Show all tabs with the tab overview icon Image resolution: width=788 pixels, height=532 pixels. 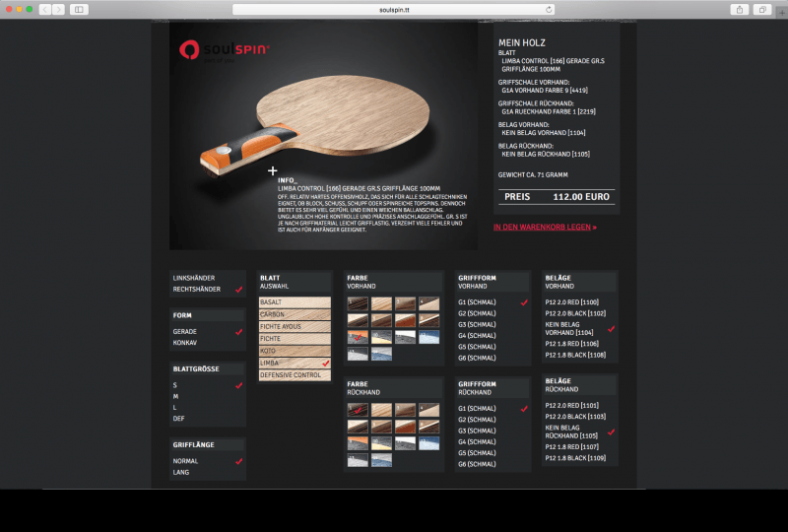pyautogui.click(x=762, y=10)
